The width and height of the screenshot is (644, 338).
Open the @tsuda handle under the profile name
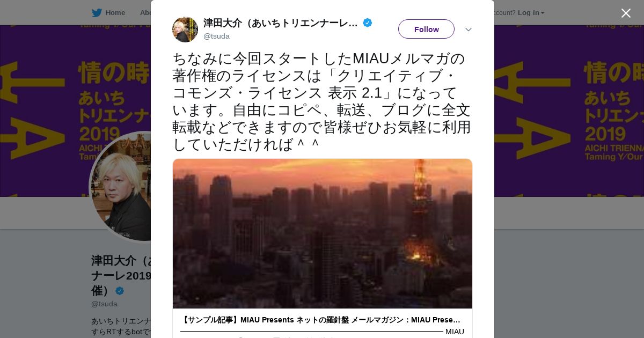(x=104, y=304)
